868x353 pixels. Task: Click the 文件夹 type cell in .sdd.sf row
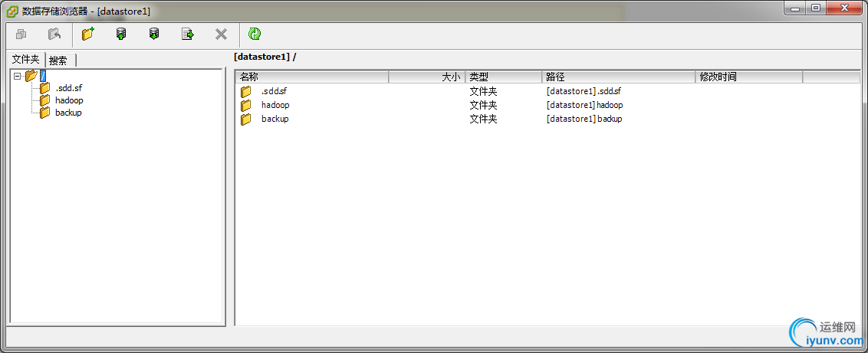pos(483,92)
